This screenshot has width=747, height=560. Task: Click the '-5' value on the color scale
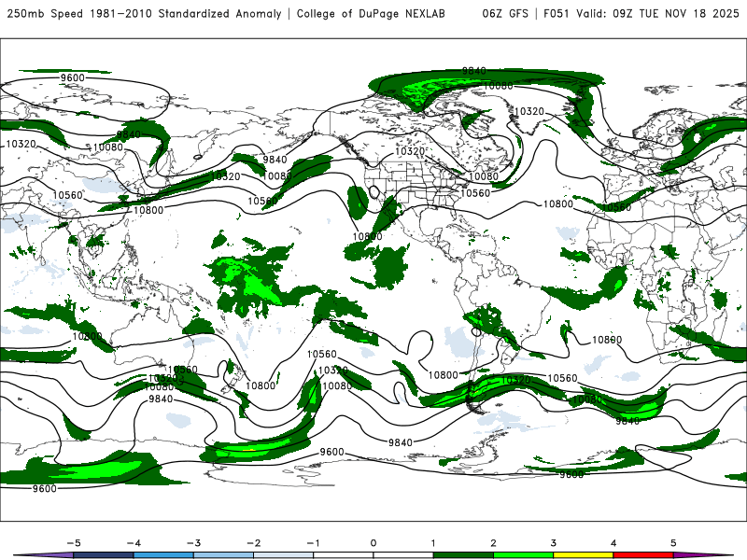(74, 543)
